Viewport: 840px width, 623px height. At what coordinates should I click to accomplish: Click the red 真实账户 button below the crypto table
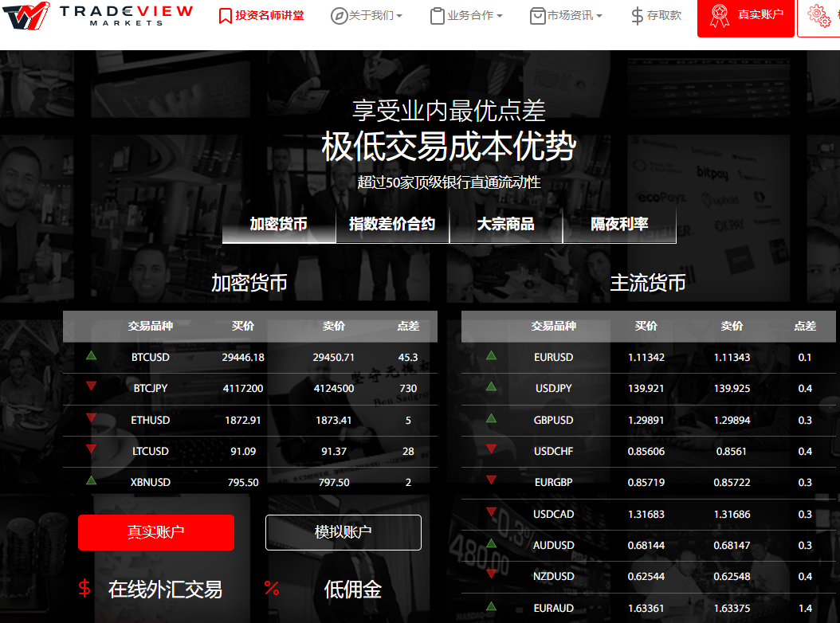pyautogui.click(x=156, y=532)
